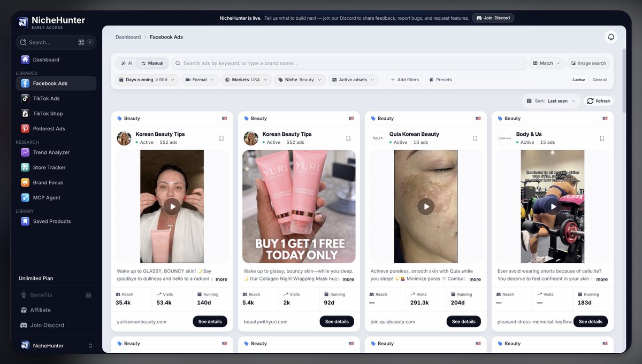Switch to Manual search mode
The width and height of the screenshot is (642, 364).
[152, 63]
